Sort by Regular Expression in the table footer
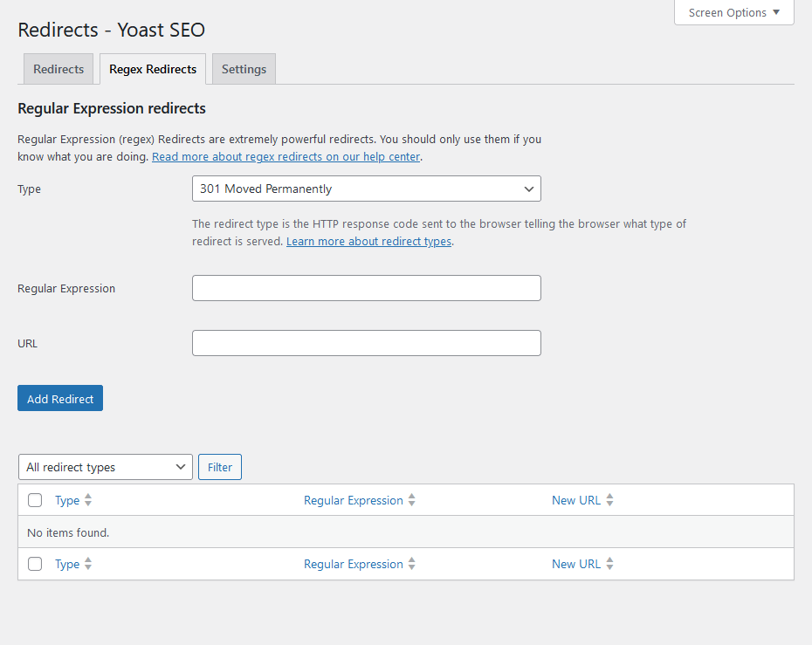The height and width of the screenshot is (645, 812). point(354,564)
